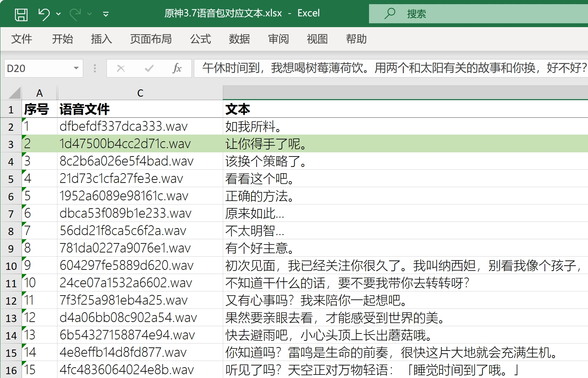
Task: Click text cell 原来如此...
Action: pyautogui.click(x=406, y=214)
